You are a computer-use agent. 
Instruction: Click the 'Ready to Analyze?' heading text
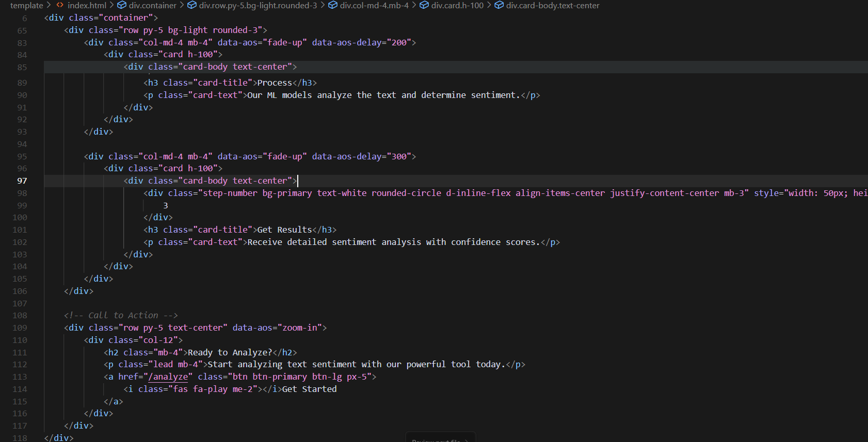(x=230, y=352)
